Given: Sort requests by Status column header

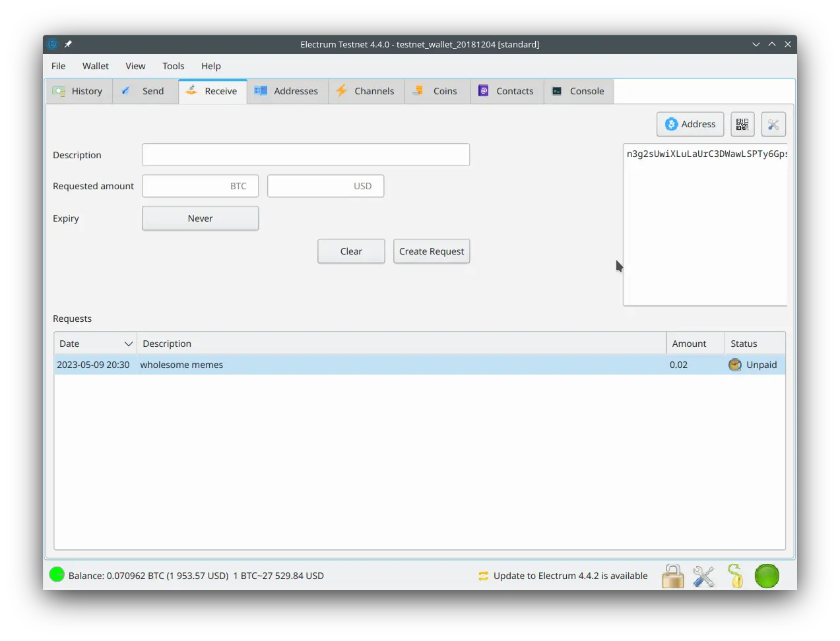Looking at the screenshot, I should click(755, 344).
